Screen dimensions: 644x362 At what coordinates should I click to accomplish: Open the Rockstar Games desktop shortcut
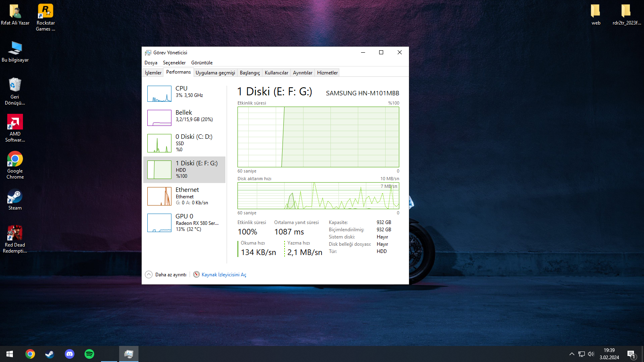point(45,17)
